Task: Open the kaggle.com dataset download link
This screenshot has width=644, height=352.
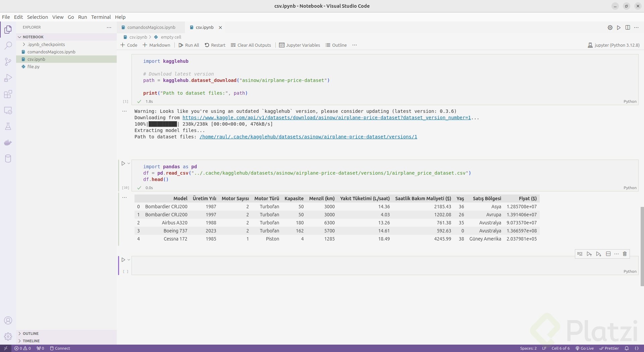Action: [x=326, y=118]
